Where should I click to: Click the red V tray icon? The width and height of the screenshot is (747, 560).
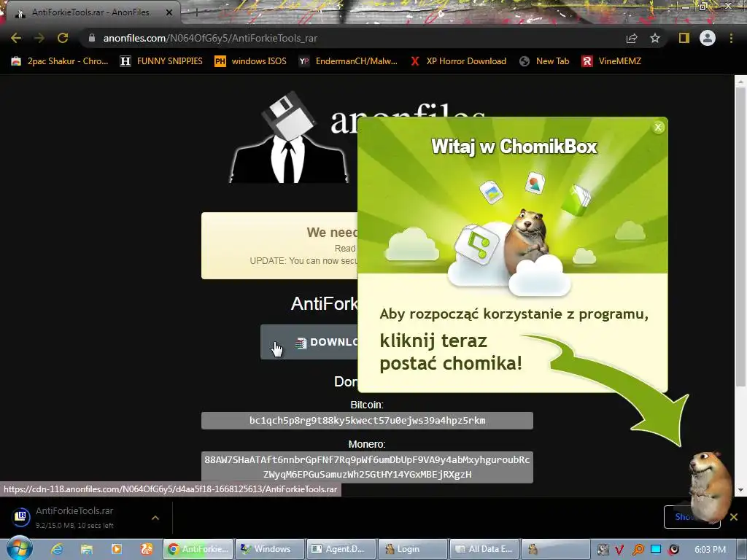click(x=619, y=550)
